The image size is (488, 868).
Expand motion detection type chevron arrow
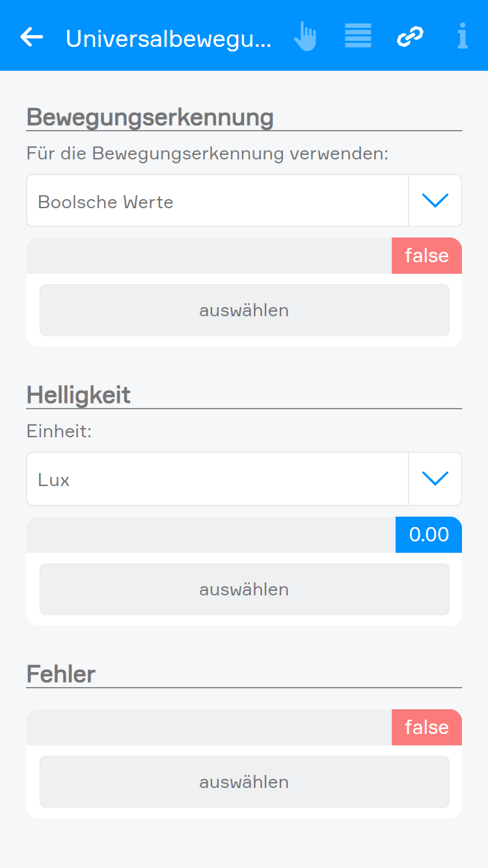(x=435, y=201)
